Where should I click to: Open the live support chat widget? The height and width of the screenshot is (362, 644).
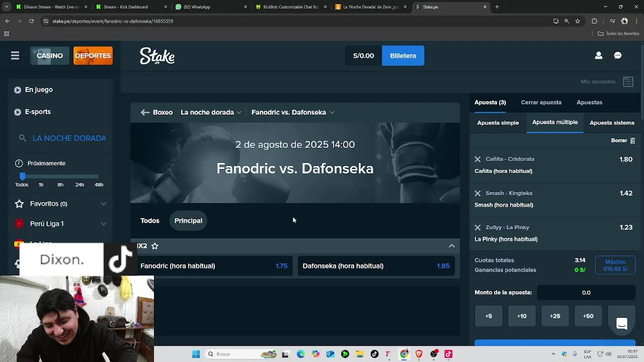pos(622,324)
